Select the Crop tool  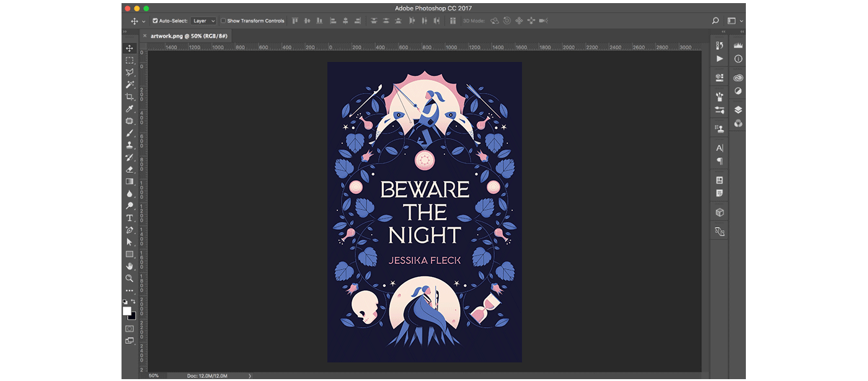130,97
